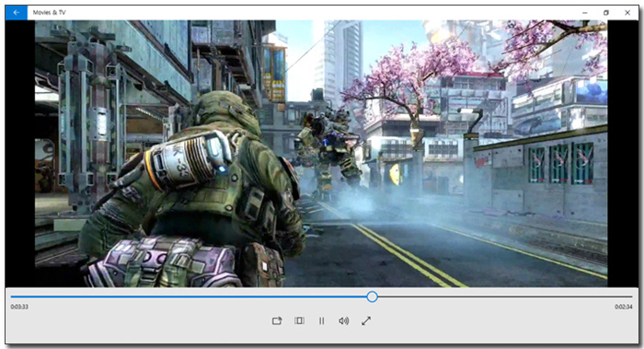Enter full screen with the diagonal arrows

coord(366,320)
